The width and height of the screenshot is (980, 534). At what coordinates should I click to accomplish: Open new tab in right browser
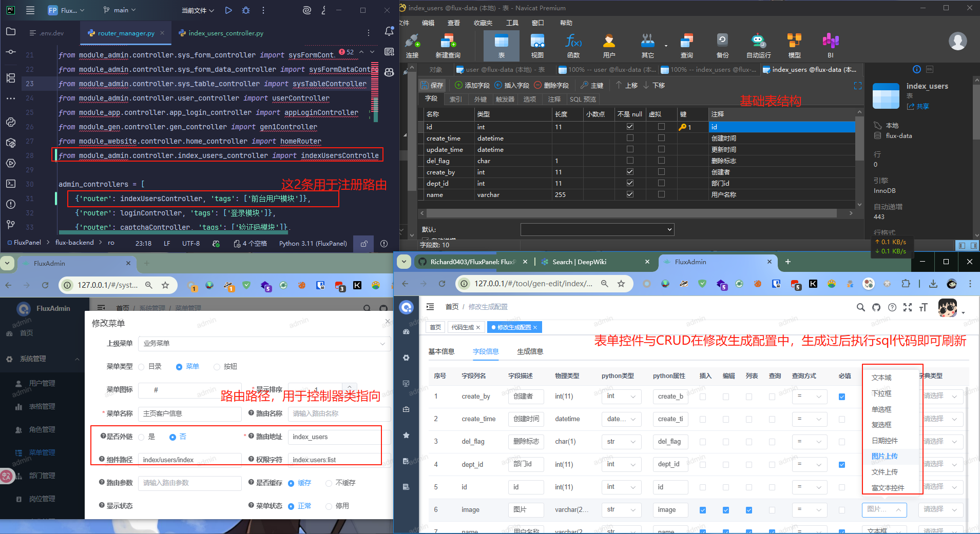(x=788, y=262)
